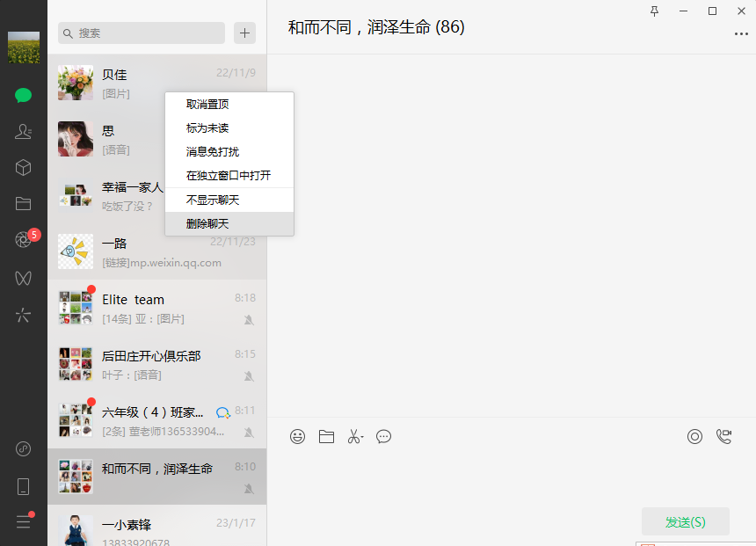Maximize the WeChat window
Screen dimensions: 756x546
pos(712,11)
